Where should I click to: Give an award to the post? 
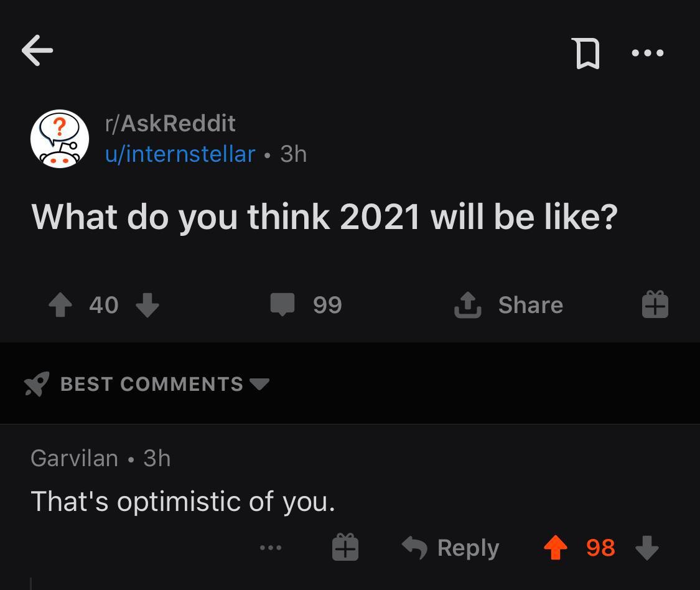tap(655, 305)
